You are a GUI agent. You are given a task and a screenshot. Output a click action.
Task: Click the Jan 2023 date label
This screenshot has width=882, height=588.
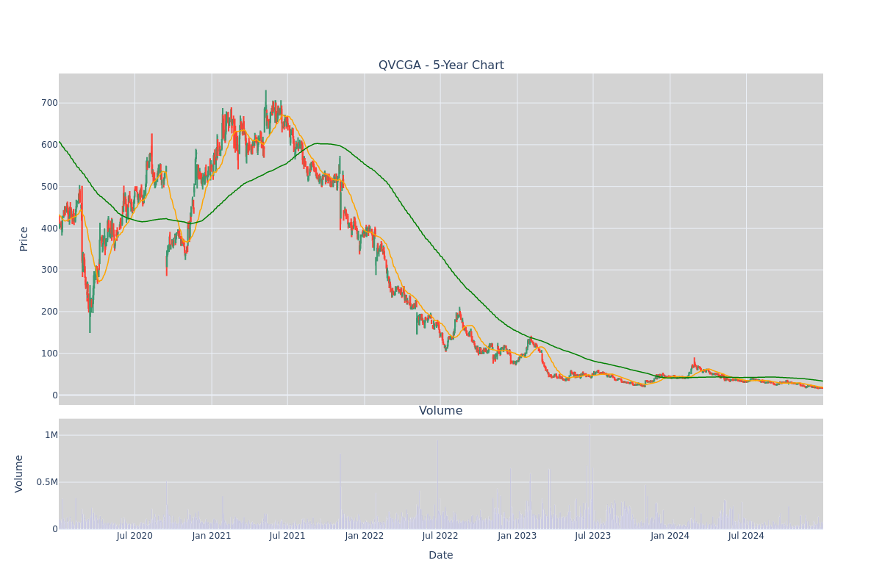(x=517, y=536)
